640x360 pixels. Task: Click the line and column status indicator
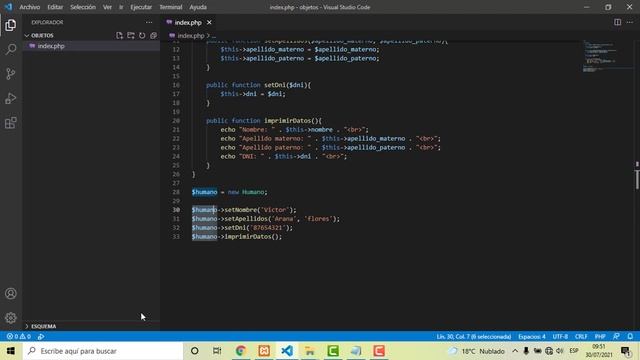point(473,337)
